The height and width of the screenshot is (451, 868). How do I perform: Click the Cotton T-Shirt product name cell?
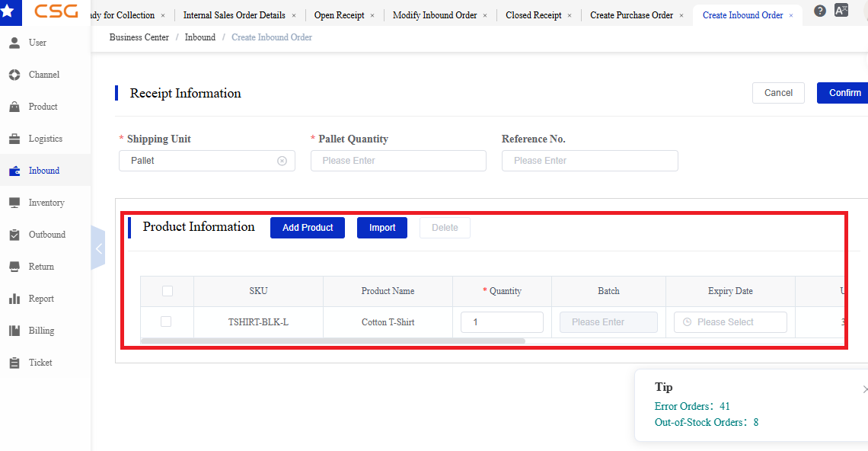(x=388, y=322)
